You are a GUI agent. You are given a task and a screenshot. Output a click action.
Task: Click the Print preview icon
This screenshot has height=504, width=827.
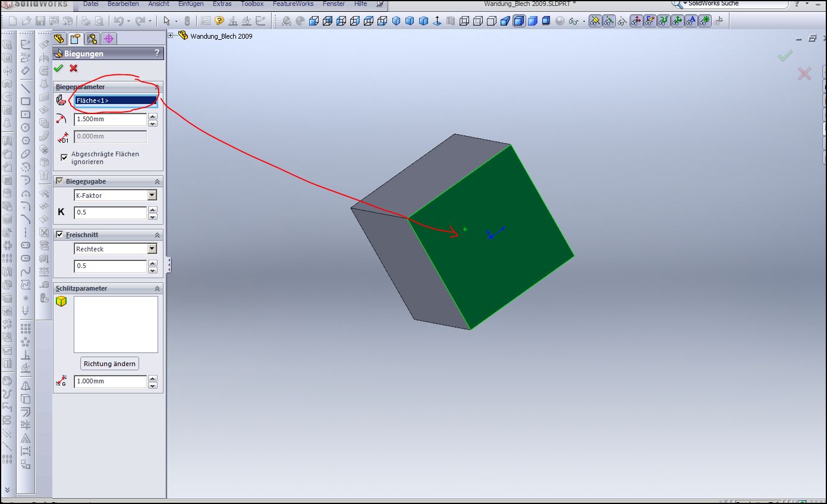point(99,21)
